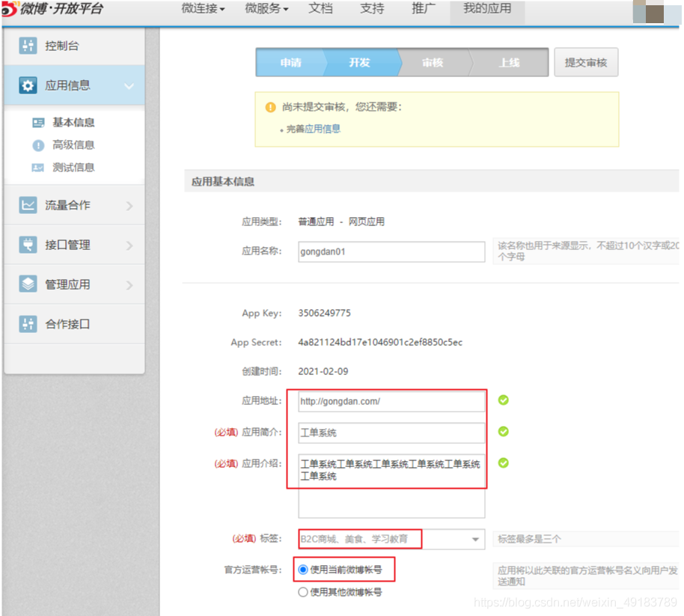The height and width of the screenshot is (616, 684).
Task: Click the 应用信息 gear icon
Action: [28, 85]
